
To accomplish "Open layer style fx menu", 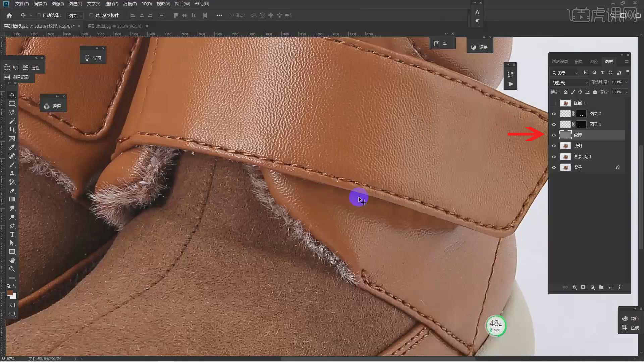I will 574,287.
